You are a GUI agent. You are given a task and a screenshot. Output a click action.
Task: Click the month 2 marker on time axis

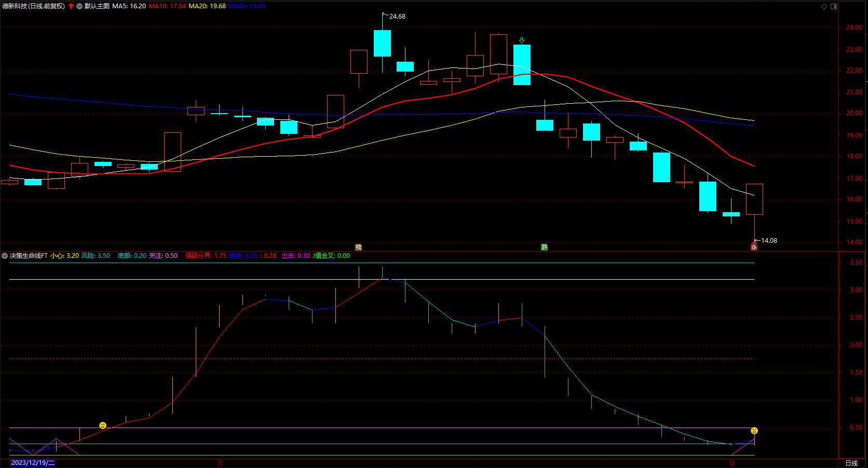coord(733,463)
